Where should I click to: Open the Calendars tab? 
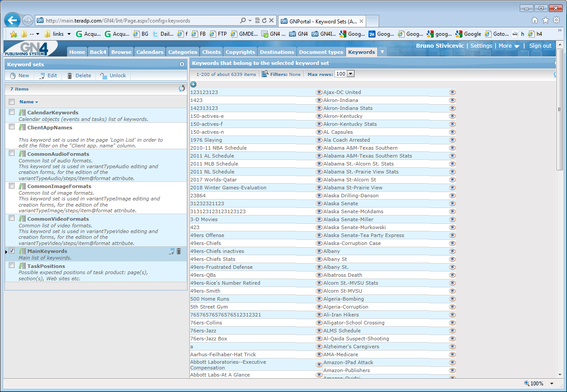click(150, 52)
